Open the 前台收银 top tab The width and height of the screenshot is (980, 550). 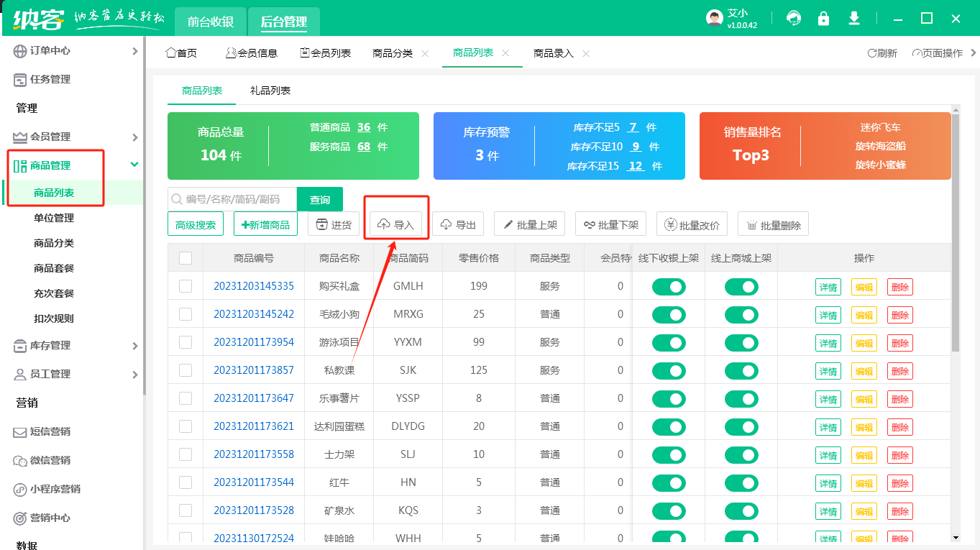[211, 22]
